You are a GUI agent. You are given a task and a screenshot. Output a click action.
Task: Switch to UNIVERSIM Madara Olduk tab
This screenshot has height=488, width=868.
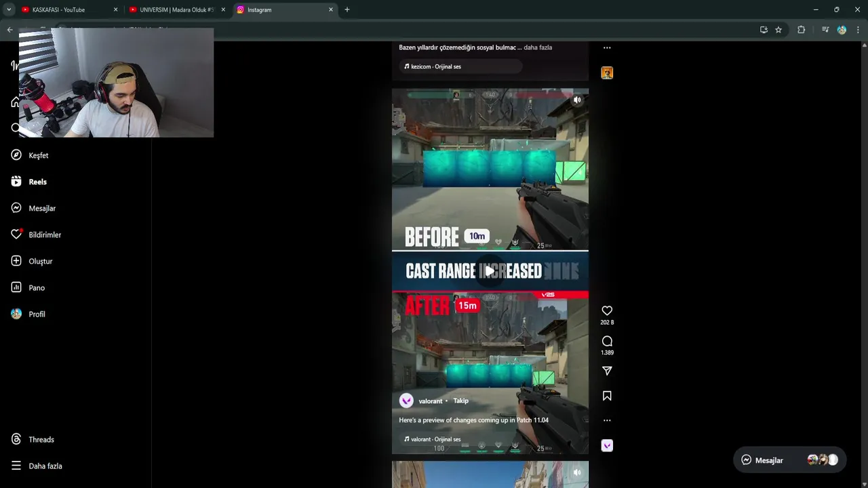point(176,9)
